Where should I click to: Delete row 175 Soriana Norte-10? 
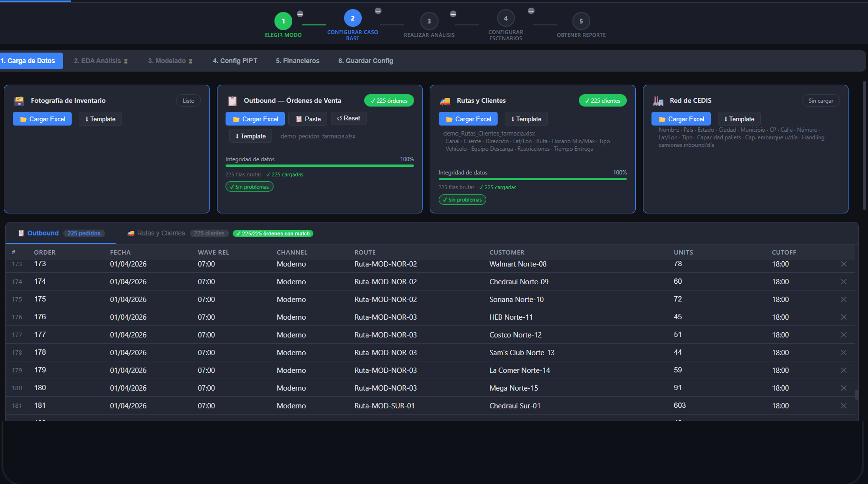[843, 299]
